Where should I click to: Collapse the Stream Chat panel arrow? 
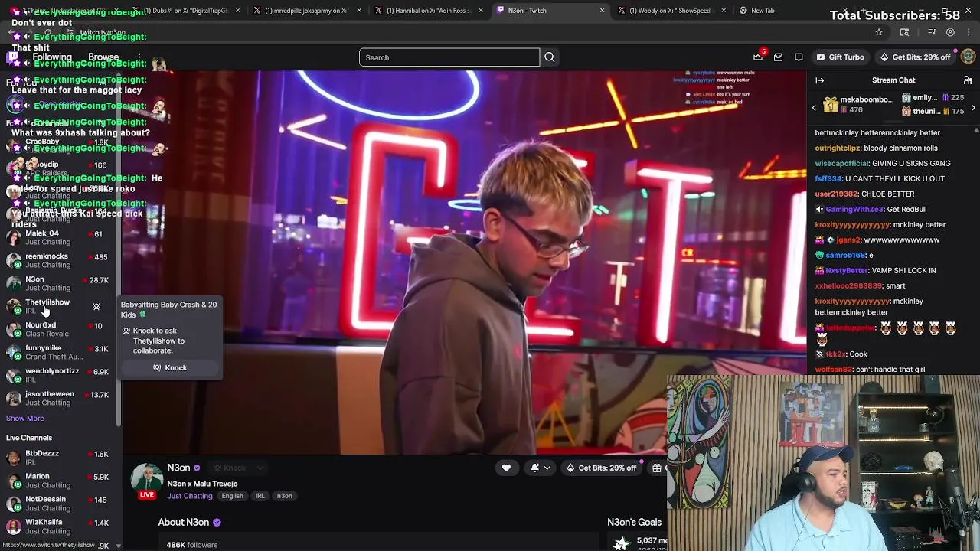coord(819,80)
